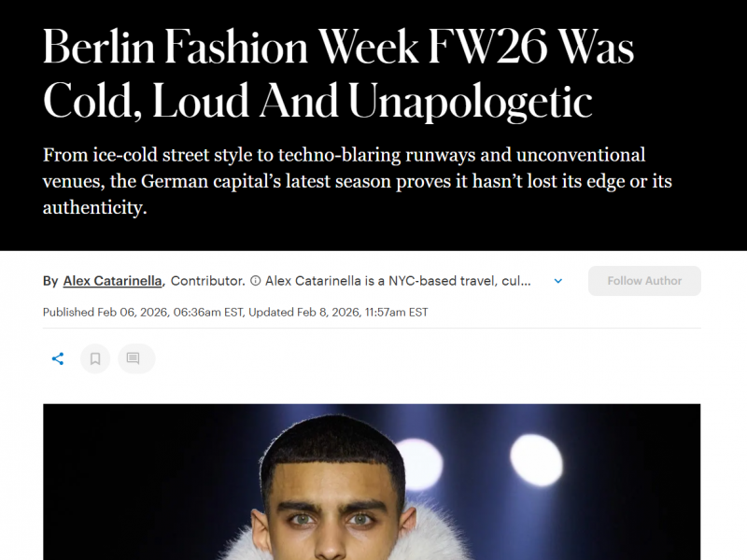Save article with the bookmark icon
Screen dimensions: 747x560
point(95,358)
